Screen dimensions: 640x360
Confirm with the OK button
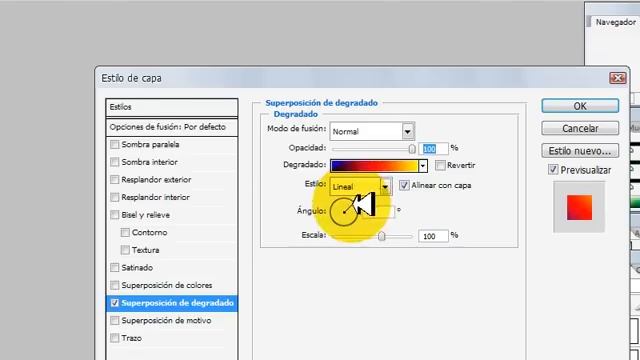click(580, 106)
